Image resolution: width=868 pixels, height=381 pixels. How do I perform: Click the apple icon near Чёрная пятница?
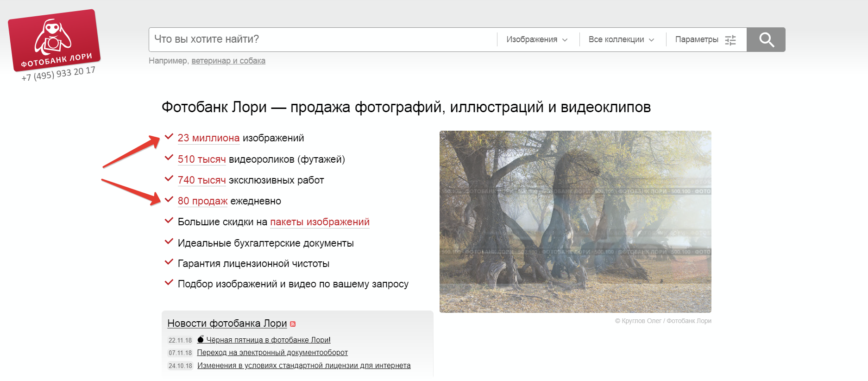coord(201,339)
